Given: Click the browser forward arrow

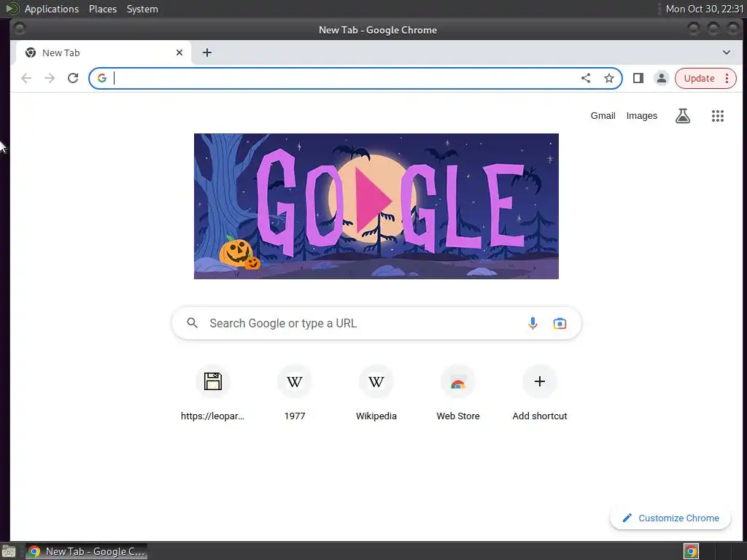Looking at the screenshot, I should [50, 78].
